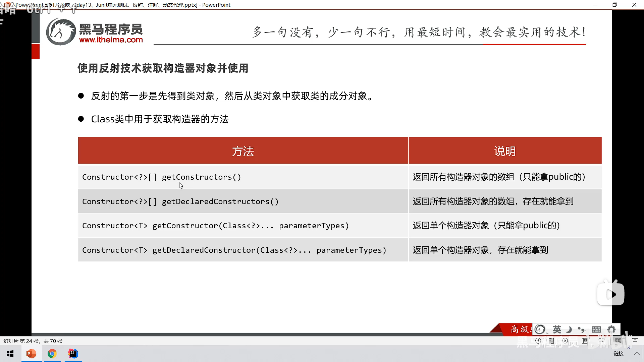Image resolution: width=644 pixels, height=362 pixels.
Task: Toggle IME punctuation mode
Action: click(x=581, y=329)
